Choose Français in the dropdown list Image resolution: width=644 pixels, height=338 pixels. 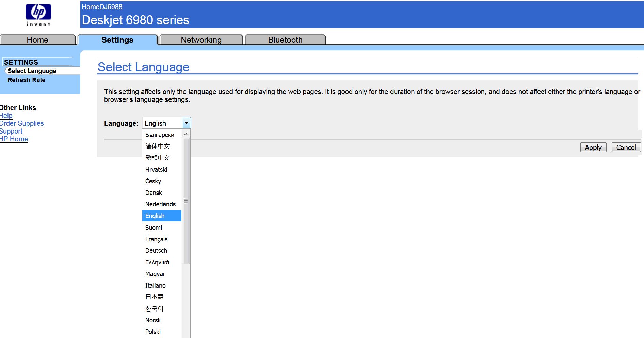(162, 239)
